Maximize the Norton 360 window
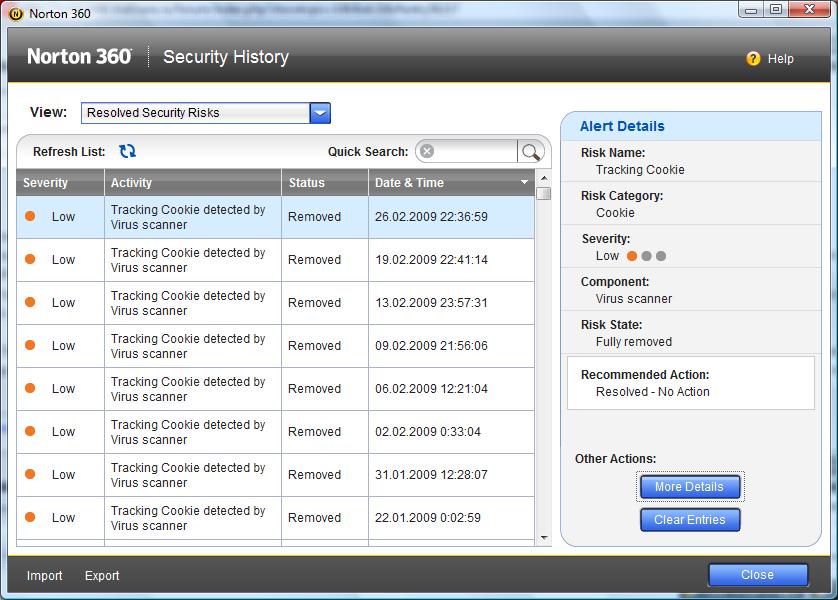The width and height of the screenshot is (838, 600). pos(775,10)
